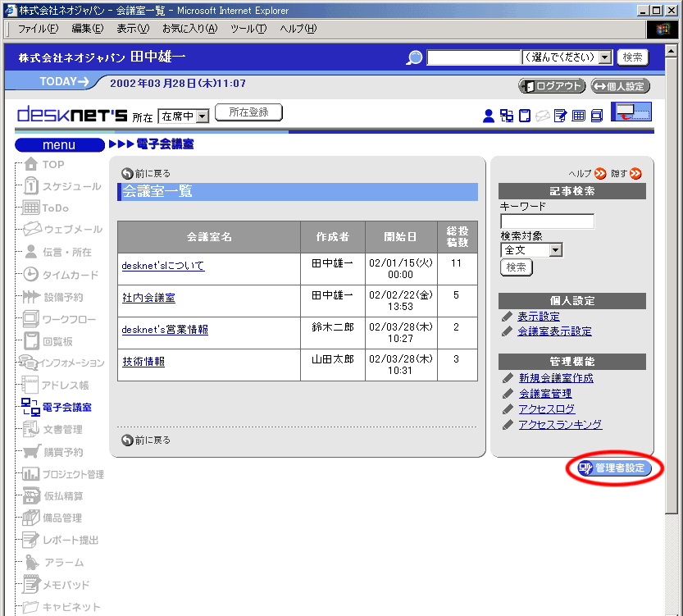This screenshot has width=683, height=616.
Task: Open the 新規会議室作成 link
Action: pyautogui.click(x=555, y=378)
